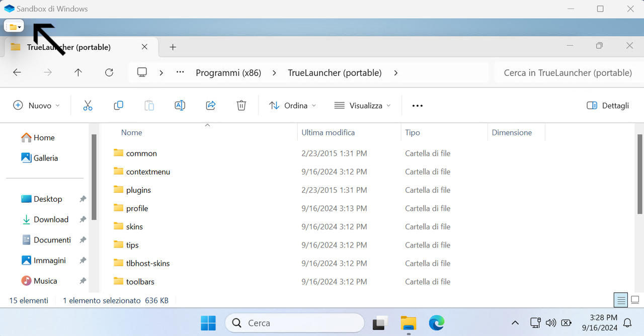Open File Explorer from the taskbar
644x336 pixels.
point(409,323)
